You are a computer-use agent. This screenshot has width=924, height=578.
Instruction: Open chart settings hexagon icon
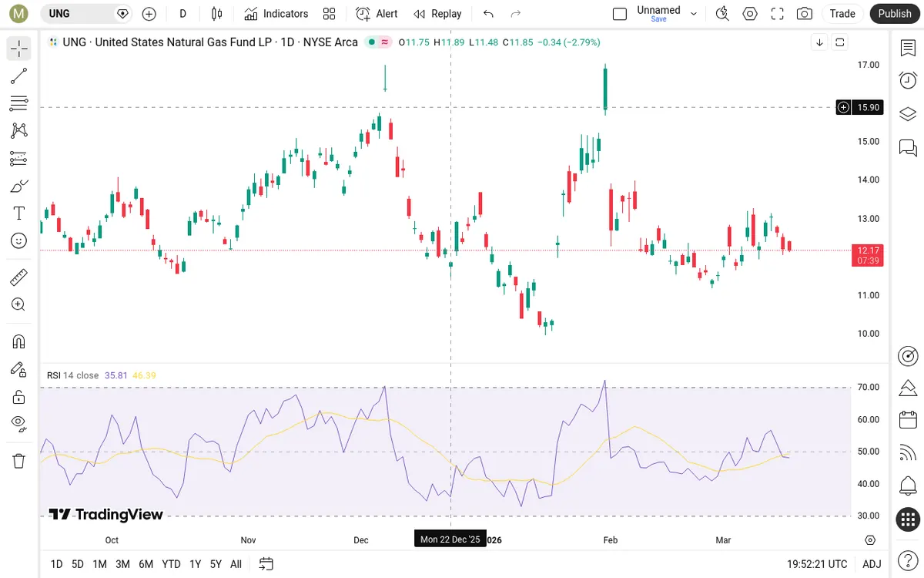[x=750, y=14]
